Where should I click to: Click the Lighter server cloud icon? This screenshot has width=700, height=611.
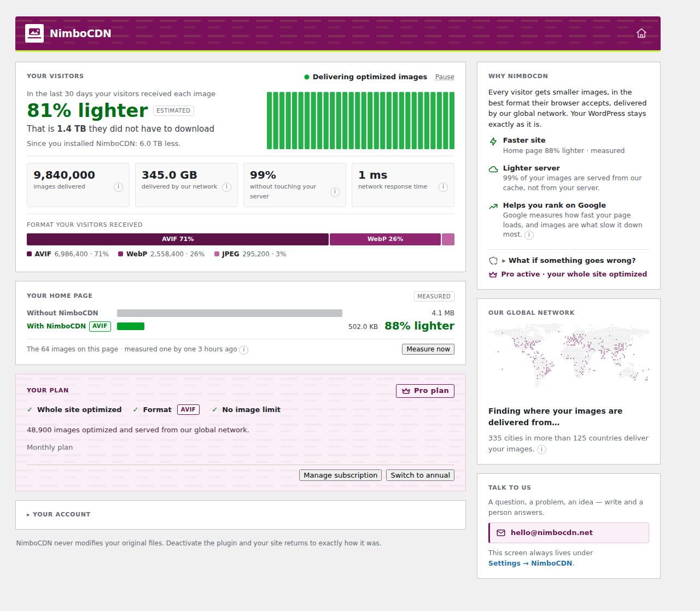[x=493, y=169]
